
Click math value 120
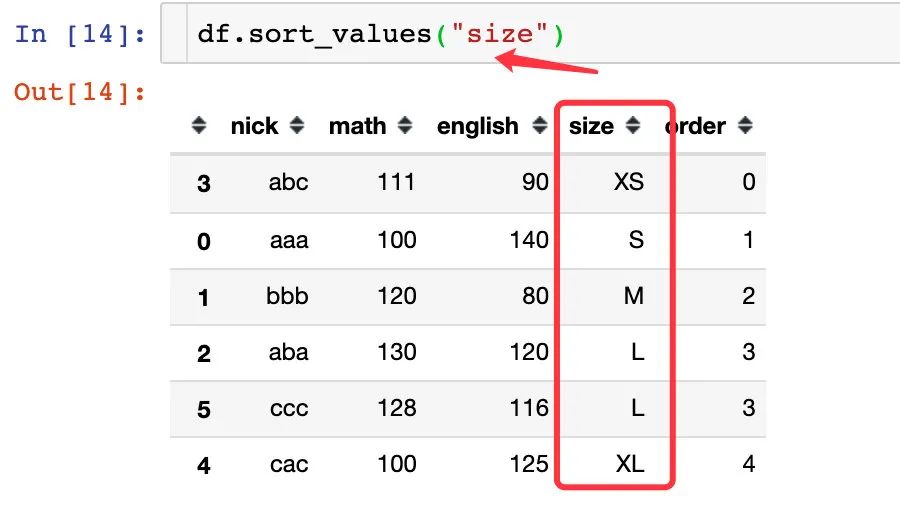pos(397,296)
